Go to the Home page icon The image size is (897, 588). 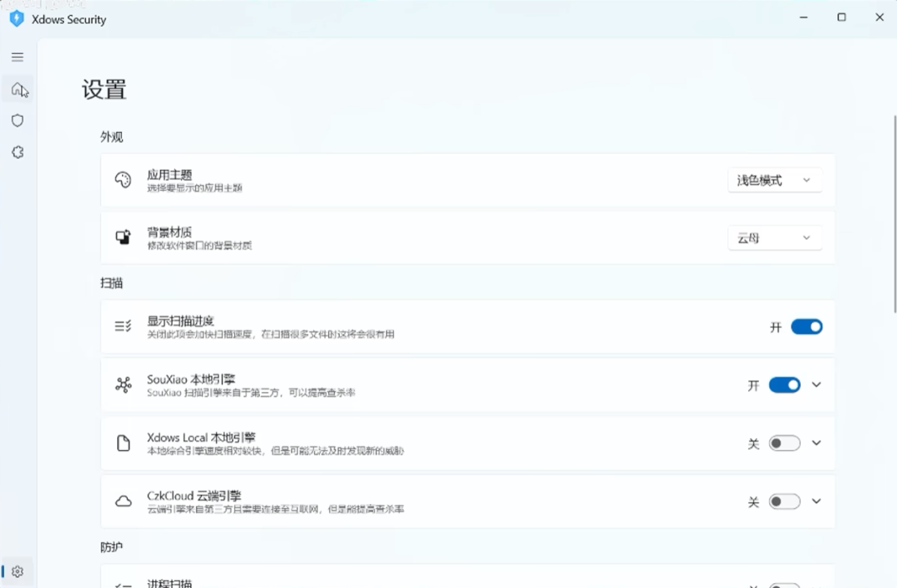17,89
